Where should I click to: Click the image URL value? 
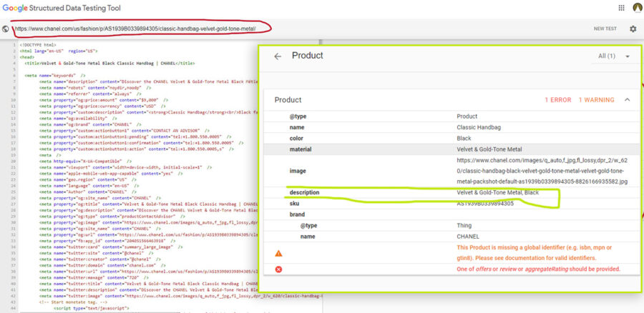point(542,171)
